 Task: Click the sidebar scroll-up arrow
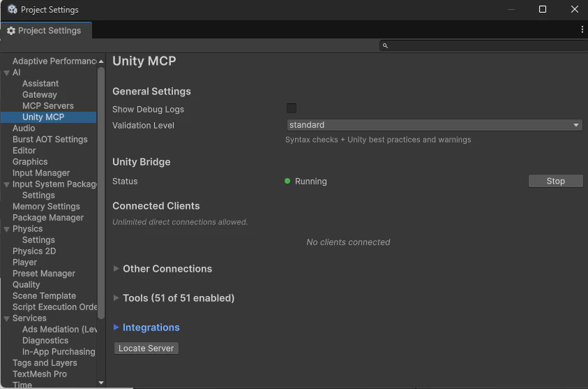101,61
